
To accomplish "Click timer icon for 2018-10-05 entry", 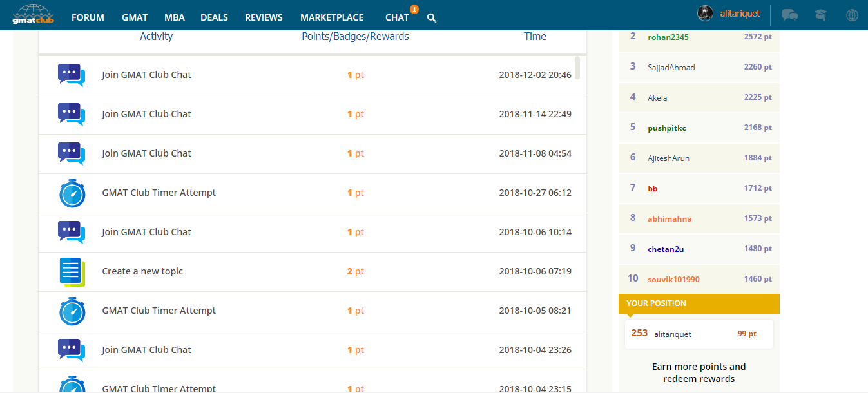I will click(72, 311).
